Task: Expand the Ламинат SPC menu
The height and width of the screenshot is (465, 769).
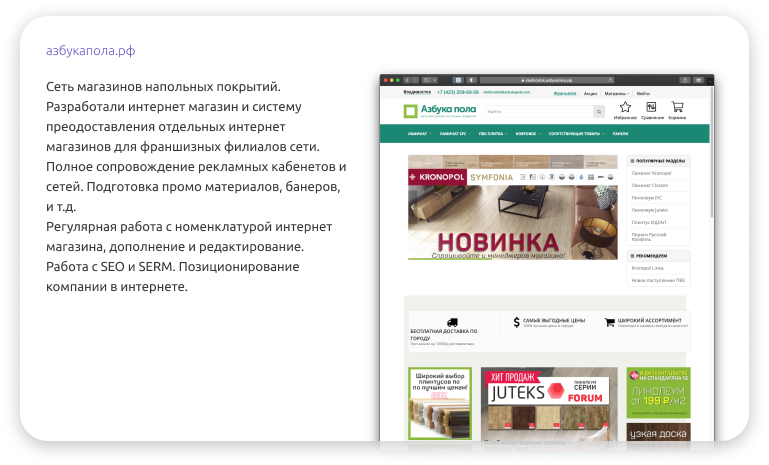Action: (455, 133)
